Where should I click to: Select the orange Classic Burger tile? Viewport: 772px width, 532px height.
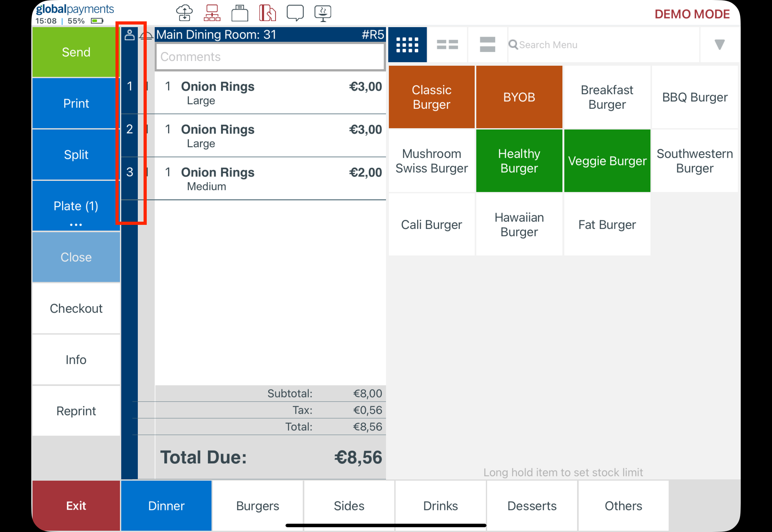pyautogui.click(x=431, y=97)
